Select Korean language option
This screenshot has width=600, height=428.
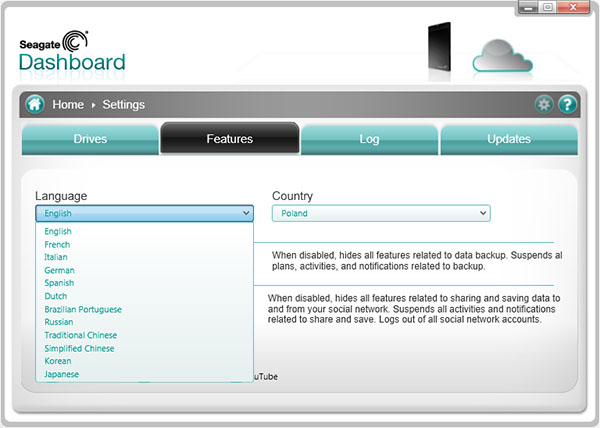145,361
